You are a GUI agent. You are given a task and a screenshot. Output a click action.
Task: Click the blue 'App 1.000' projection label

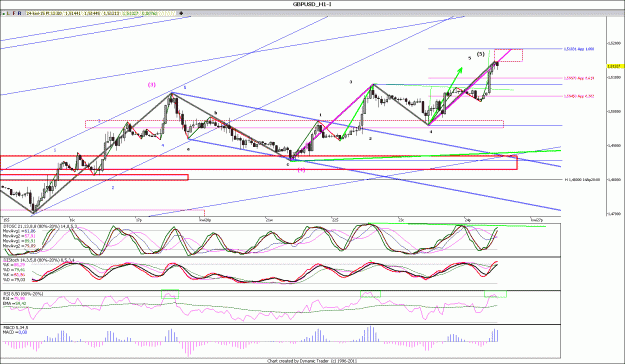[579, 49]
